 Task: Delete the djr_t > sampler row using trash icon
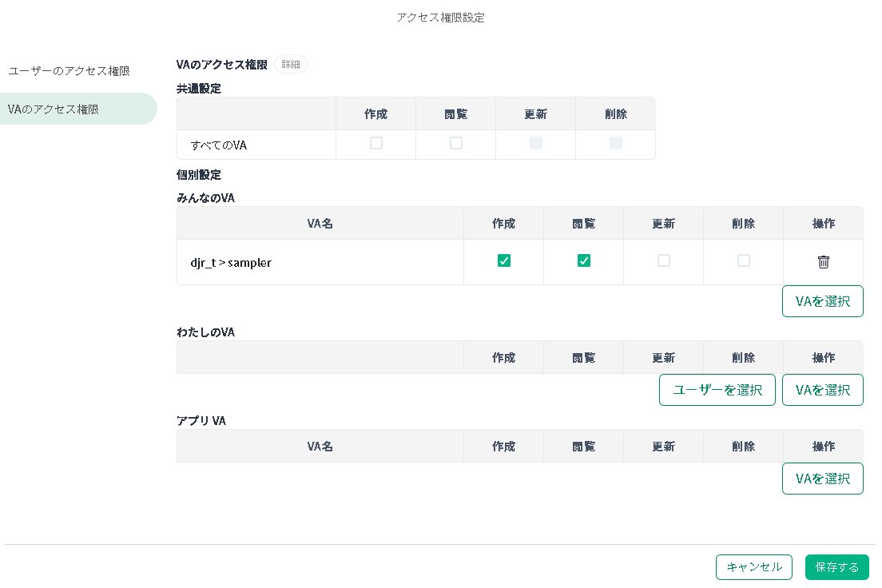(x=823, y=262)
